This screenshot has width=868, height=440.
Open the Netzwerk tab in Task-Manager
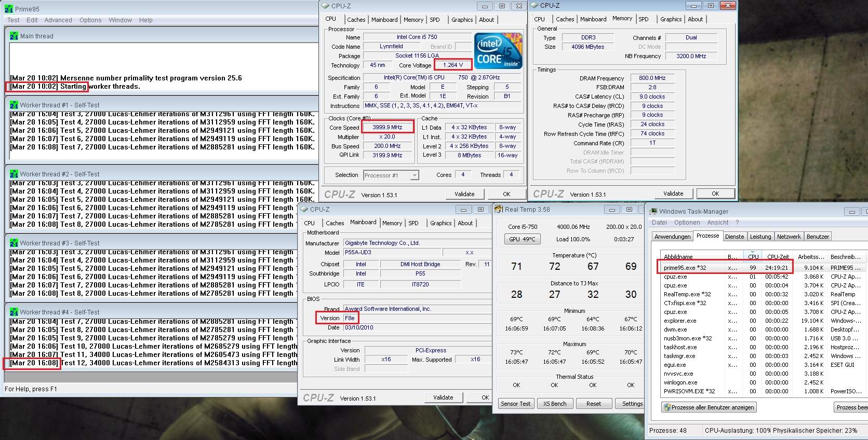(789, 237)
